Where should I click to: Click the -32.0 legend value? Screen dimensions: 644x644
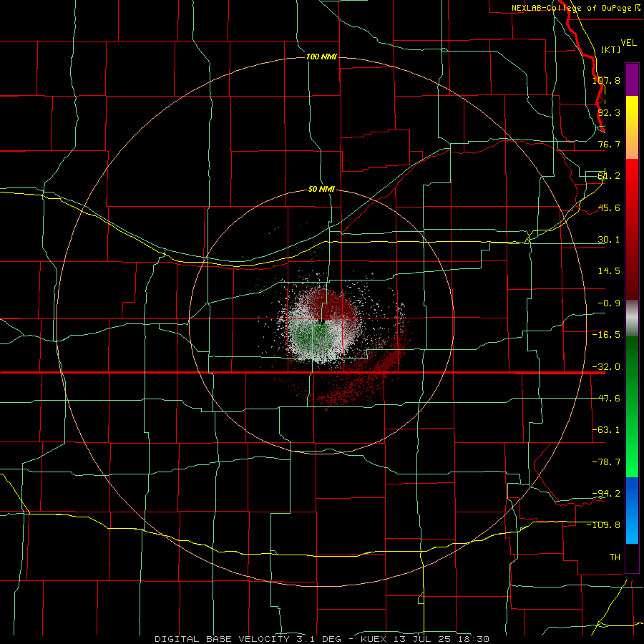606,367
